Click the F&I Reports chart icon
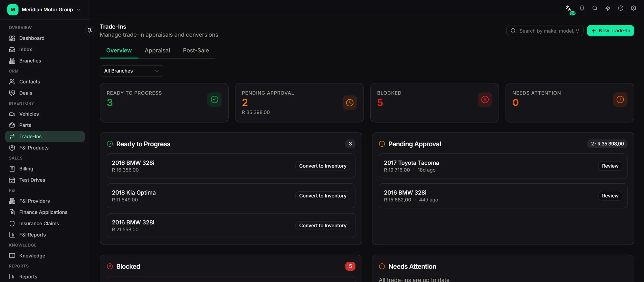644x282 pixels. [x=12, y=235]
